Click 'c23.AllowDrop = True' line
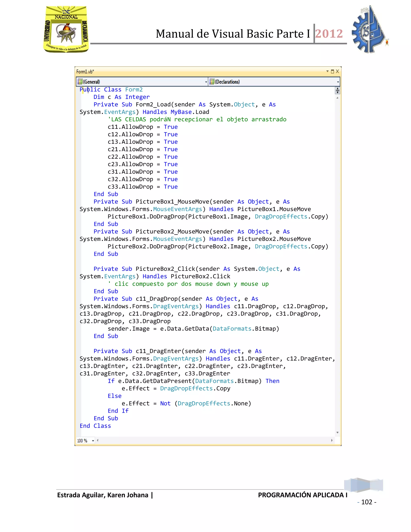411x532 pixels. click(143, 164)
